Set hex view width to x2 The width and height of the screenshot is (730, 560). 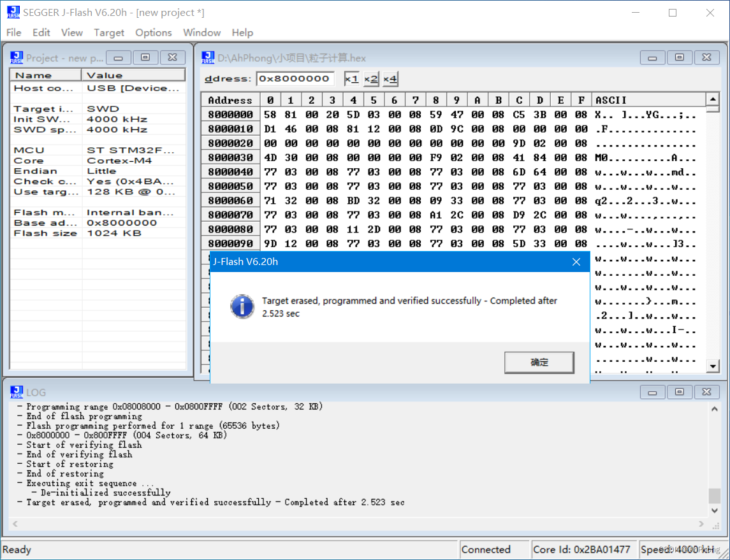click(x=371, y=78)
